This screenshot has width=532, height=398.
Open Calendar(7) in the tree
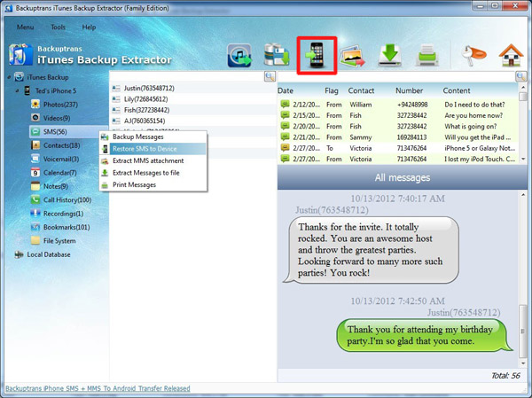click(x=53, y=172)
